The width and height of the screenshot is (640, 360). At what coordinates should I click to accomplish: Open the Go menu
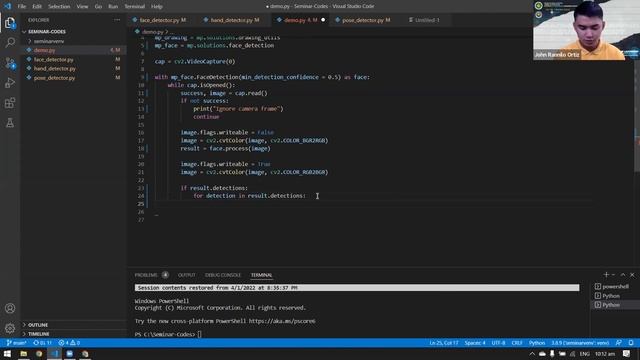(98, 7)
